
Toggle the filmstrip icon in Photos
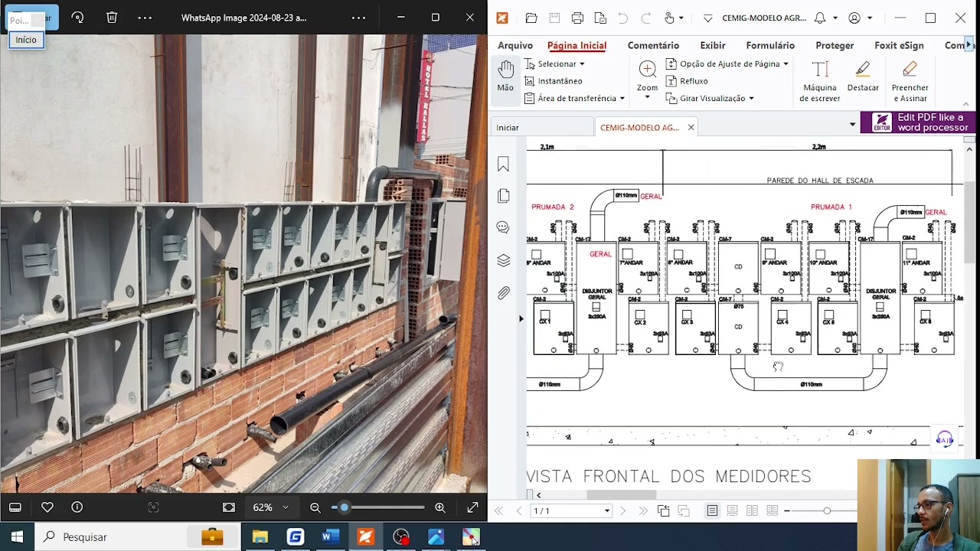(x=15, y=507)
